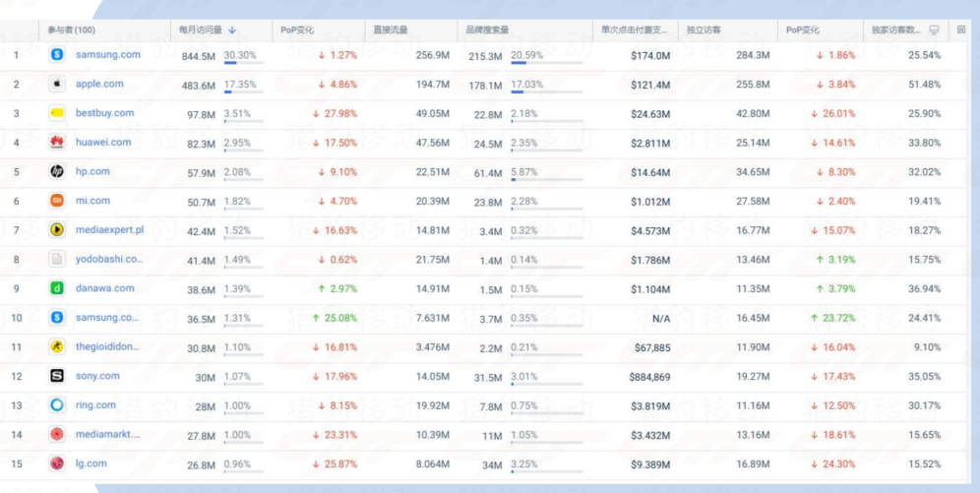Click the orange Xiaomi mi icon
Viewport: 980px width, 493px height.
pyautogui.click(x=57, y=201)
